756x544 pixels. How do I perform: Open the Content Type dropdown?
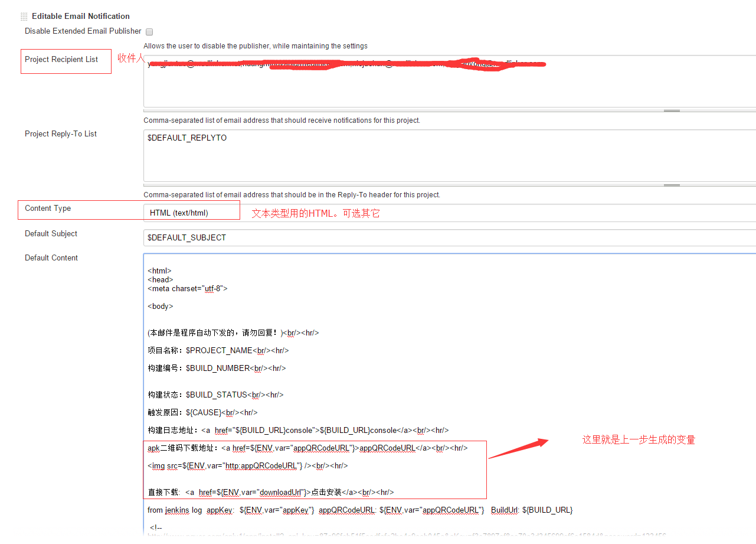click(x=450, y=213)
